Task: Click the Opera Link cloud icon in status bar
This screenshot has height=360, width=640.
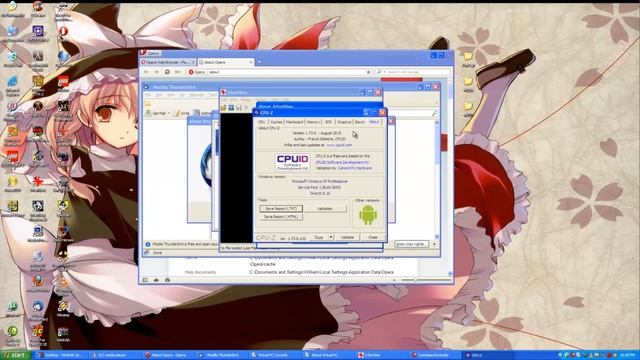Action: pos(156,280)
